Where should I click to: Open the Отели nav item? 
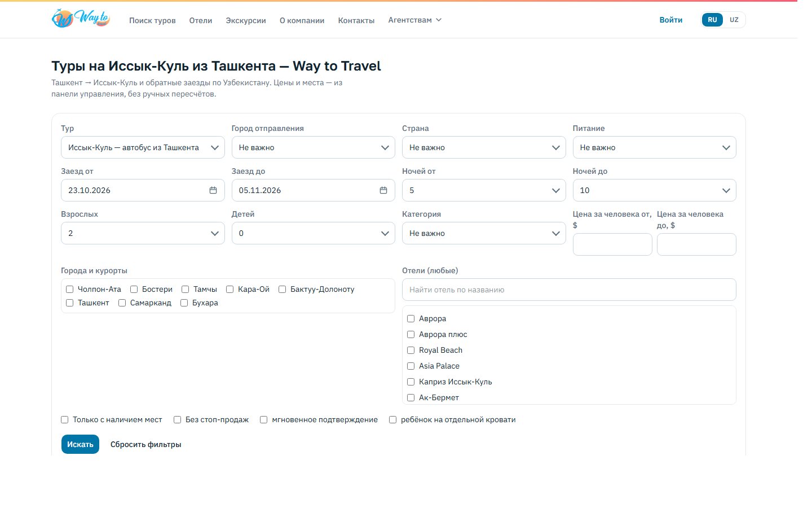[x=201, y=20]
